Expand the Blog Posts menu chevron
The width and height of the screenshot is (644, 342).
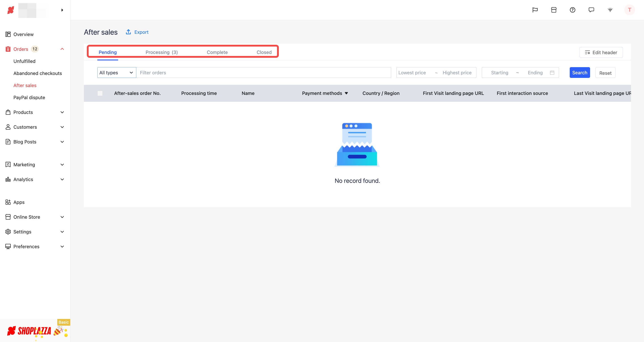pyautogui.click(x=62, y=142)
